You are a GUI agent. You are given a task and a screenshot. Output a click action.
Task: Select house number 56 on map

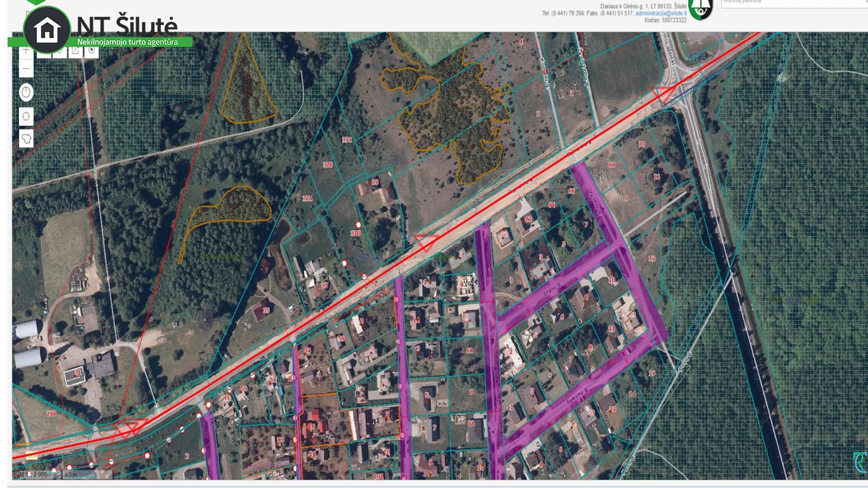[x=341, y=339]
